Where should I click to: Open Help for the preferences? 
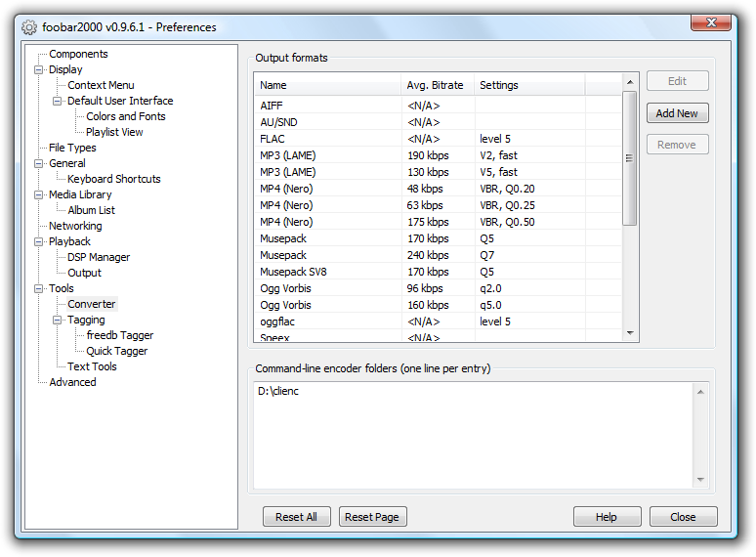coord(607,517)
